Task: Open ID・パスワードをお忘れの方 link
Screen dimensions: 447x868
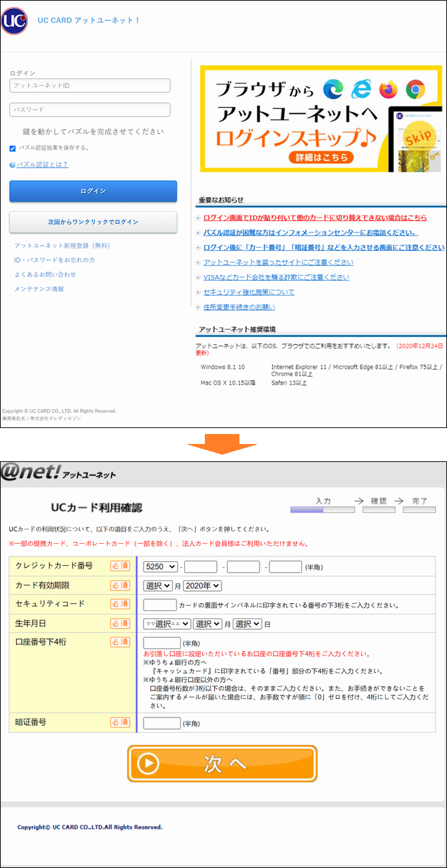Action: tap(55, 260)
